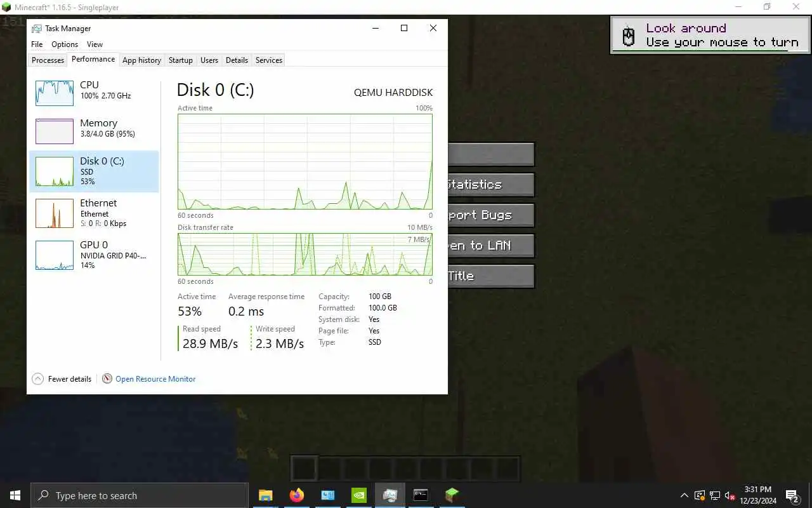Switch to the Services tab

pyautogui.click(x=269, y=60)
